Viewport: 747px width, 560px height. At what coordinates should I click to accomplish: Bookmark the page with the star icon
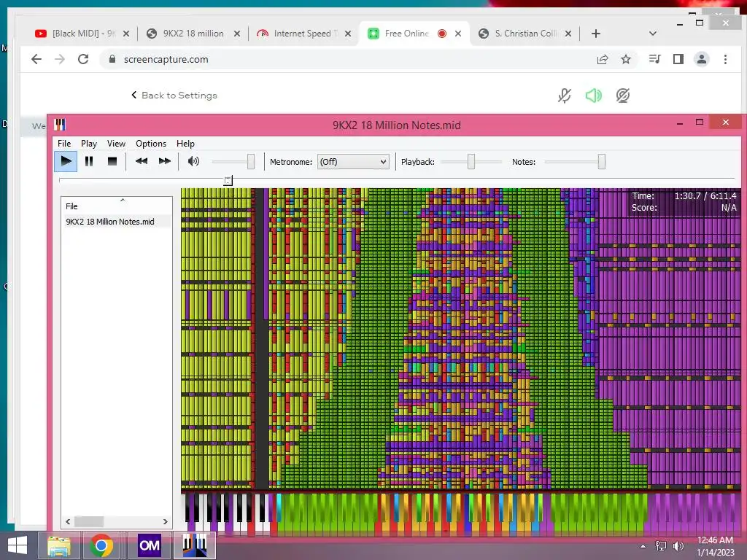click(x=626, y=59)
